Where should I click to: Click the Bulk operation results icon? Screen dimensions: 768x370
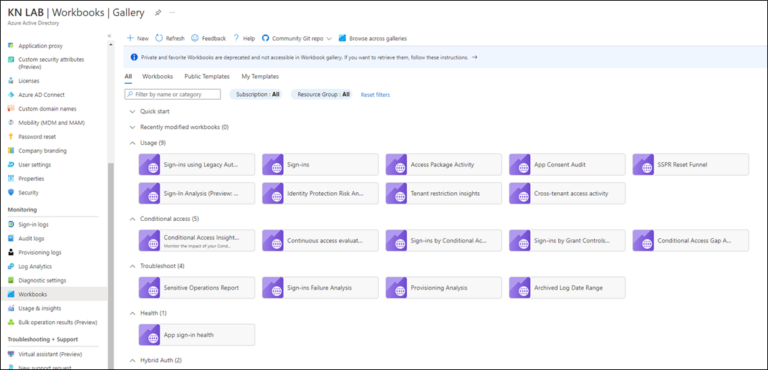coord(11,322)
